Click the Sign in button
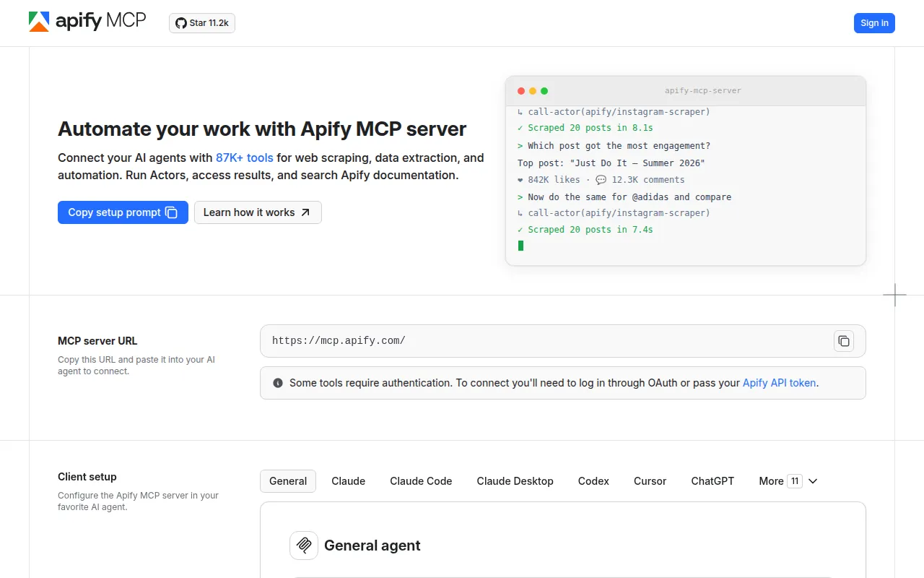This screenshot has height=578, width=924. pyautogui.click(x=874, y=23)
